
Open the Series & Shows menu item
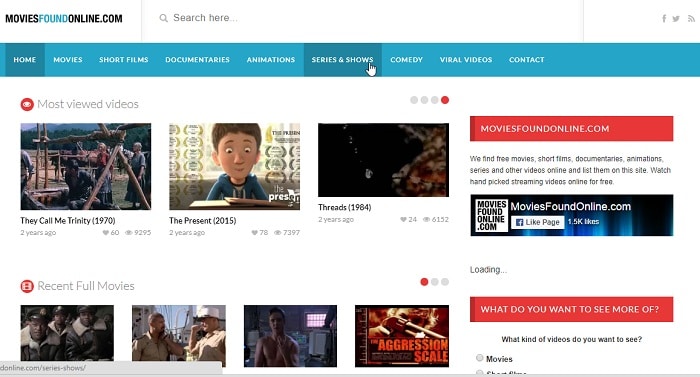pyautogui.click(x=342, y=60)
